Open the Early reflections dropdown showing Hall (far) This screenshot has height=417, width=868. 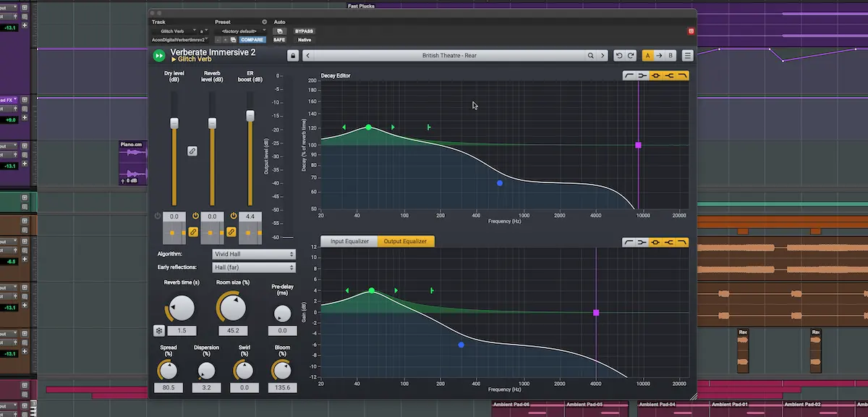(253, 268)
